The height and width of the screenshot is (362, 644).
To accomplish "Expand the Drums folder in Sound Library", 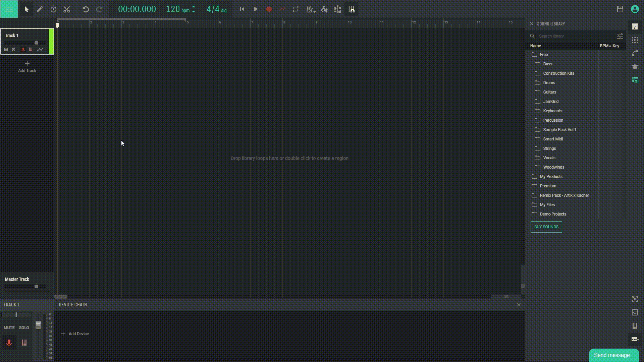I will click(x=549, y=82).
